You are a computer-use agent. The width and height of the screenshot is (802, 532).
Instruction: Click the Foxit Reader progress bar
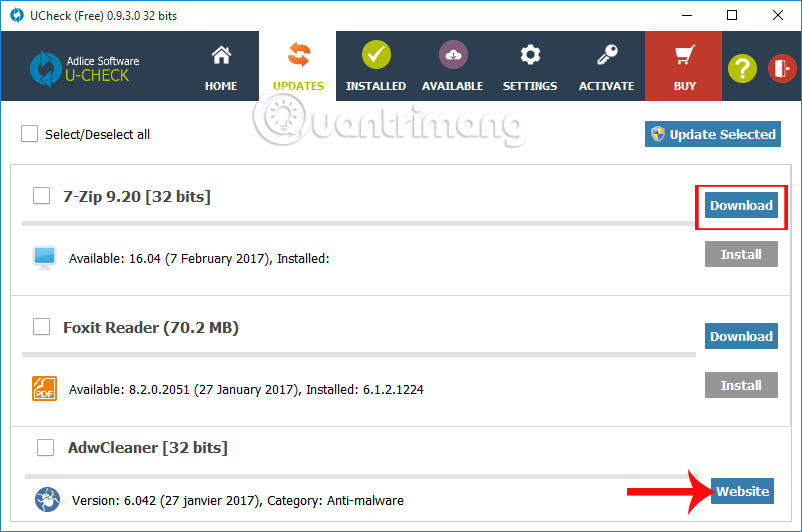click(359, 354)
